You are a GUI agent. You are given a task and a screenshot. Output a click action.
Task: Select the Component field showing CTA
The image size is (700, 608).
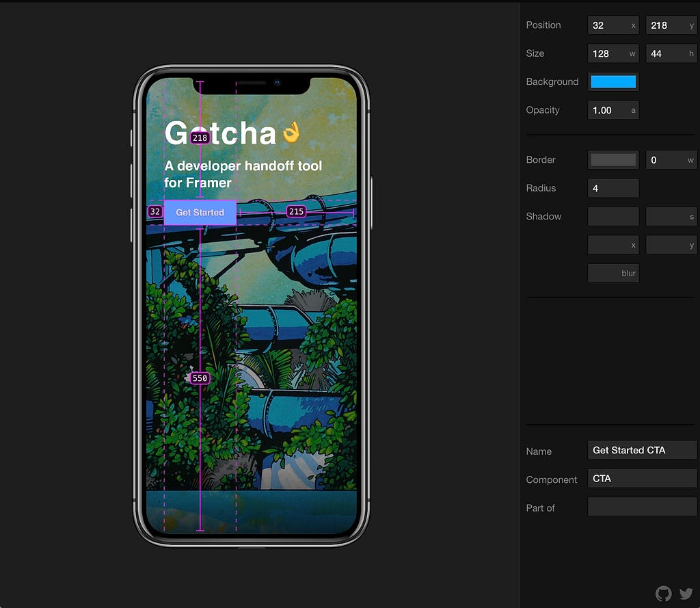(642, 479)
